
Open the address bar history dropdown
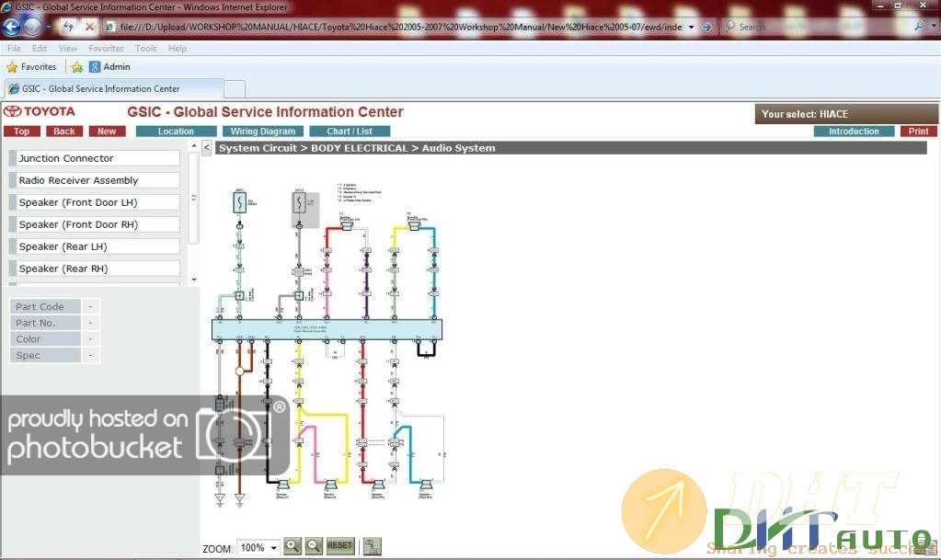tap(692, 27)
